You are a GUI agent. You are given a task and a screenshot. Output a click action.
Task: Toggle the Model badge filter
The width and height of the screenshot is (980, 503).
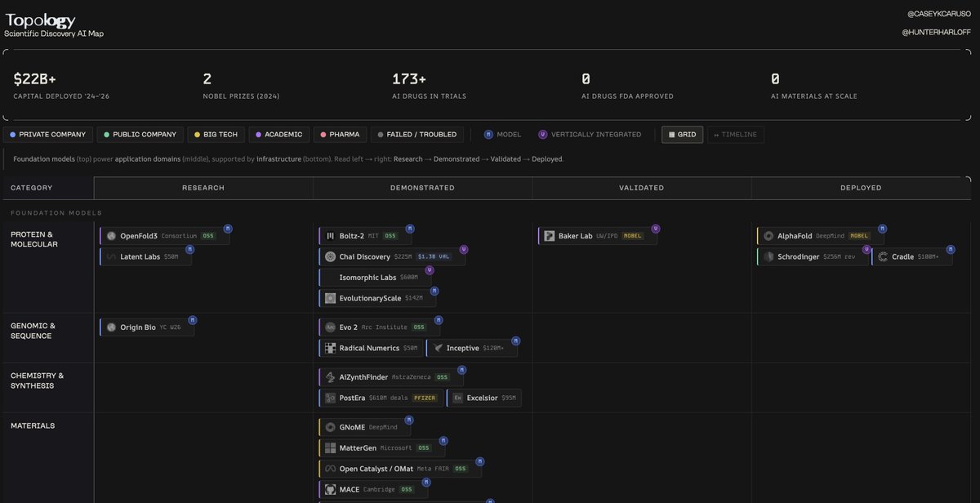coord(502,135)
